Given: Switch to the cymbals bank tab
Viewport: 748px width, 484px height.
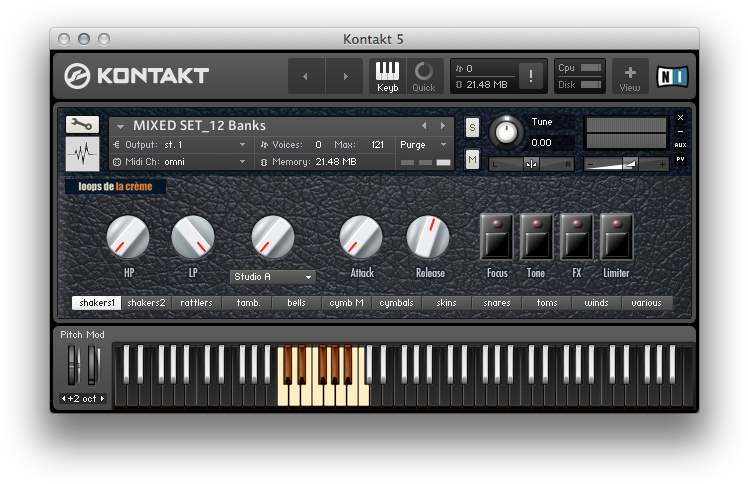Looking at the screenshot, I should pyautogui.click(x=396, y=303).
